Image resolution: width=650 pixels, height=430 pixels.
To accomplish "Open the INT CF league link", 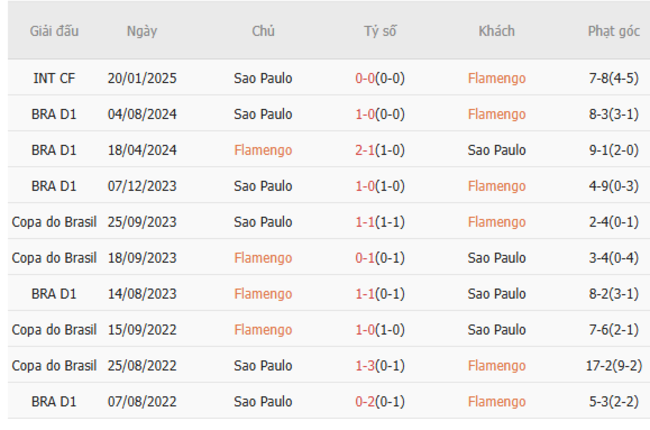I will point(54,78).
